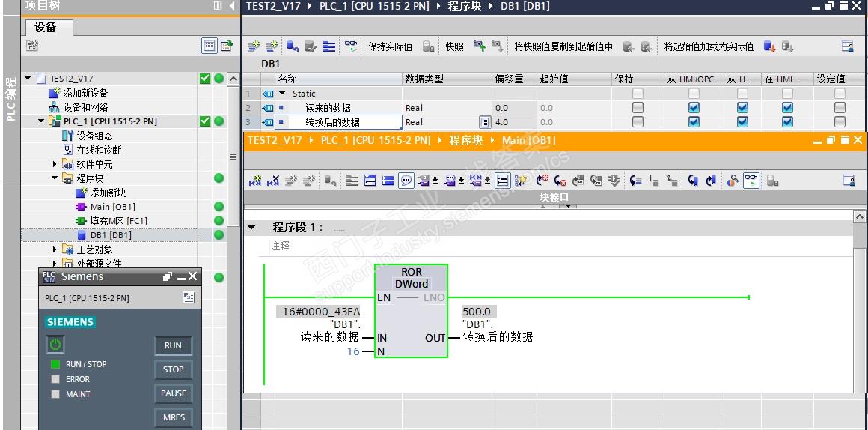This screenshot has height=430, width=868.
Task: Toggle monitoring glasses icon in Main editor
Action: tap(751, 180)
